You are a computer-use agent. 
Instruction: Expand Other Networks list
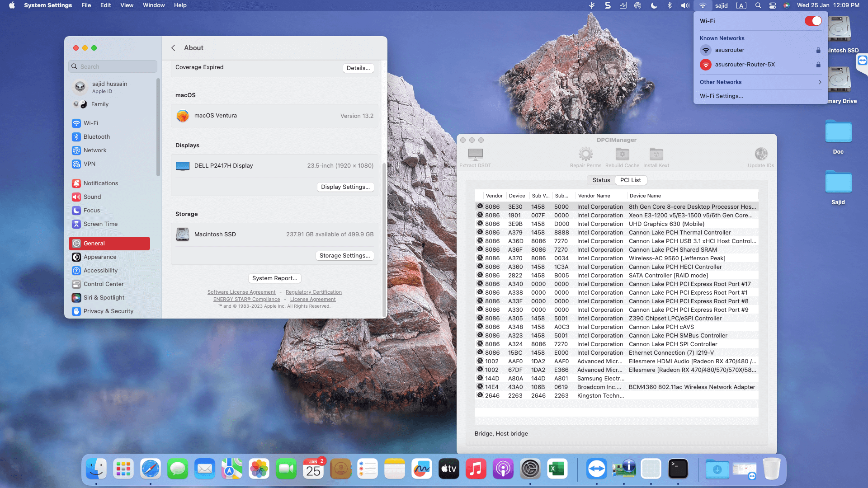(x=760, y=82)
